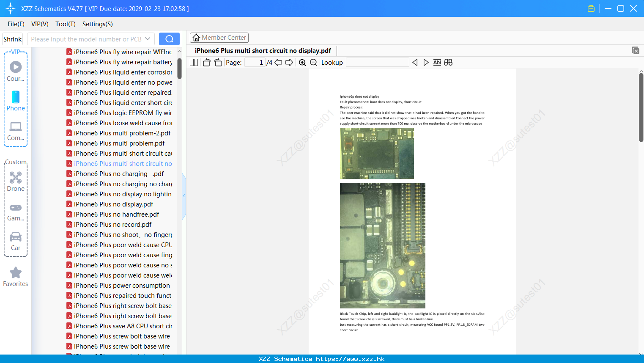Select the Computer category icon
The image size is (644, 363).
[x=16, y=131]
